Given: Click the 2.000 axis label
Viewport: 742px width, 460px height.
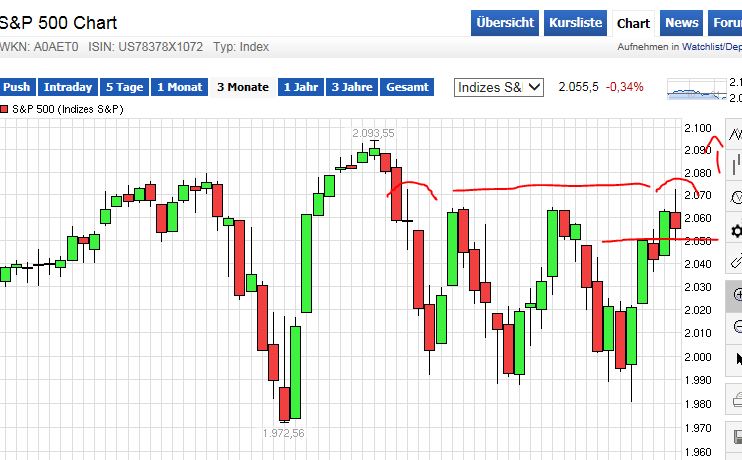Looking at the screenshot, I should [698, 357].
